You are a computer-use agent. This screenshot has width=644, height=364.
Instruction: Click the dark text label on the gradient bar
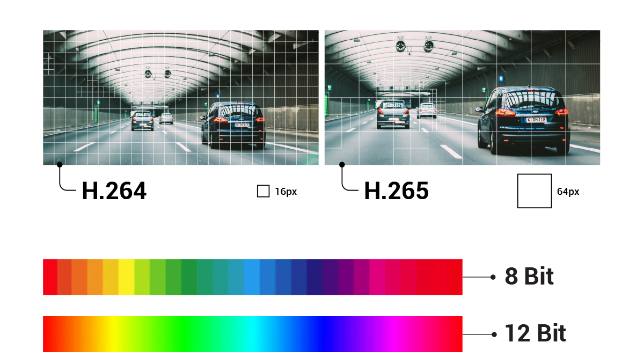(514, 338)
